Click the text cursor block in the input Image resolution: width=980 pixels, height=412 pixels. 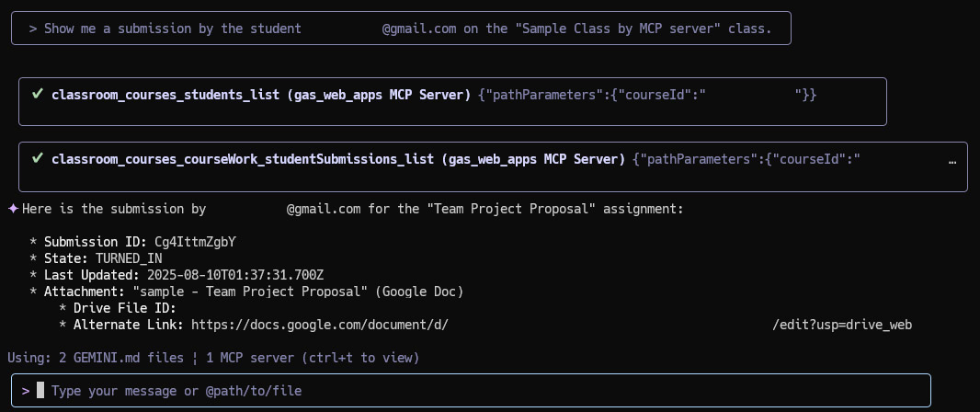pyautogui.click(x=40, y=391)
